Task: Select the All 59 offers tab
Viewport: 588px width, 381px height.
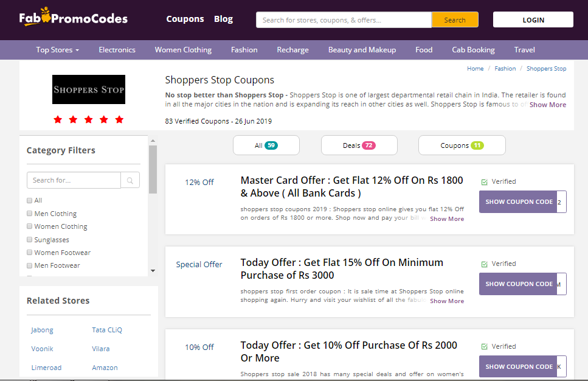Action: [266, 145]
